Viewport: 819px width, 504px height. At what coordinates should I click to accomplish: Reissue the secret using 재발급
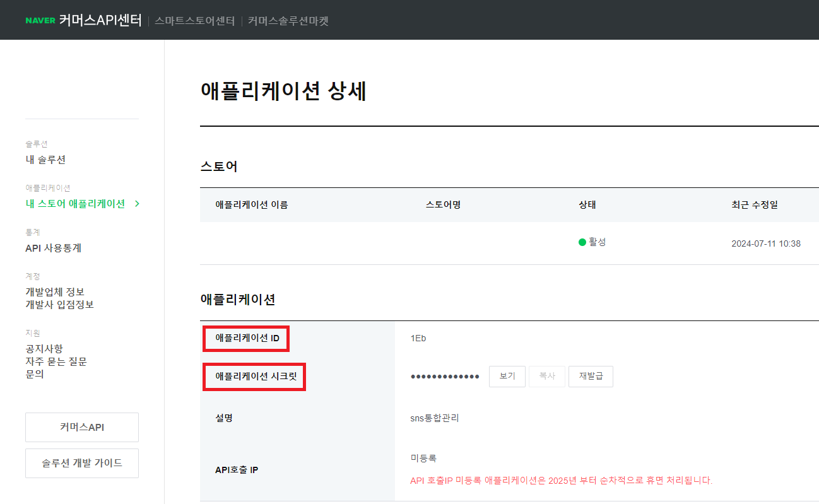pos(591,377)
